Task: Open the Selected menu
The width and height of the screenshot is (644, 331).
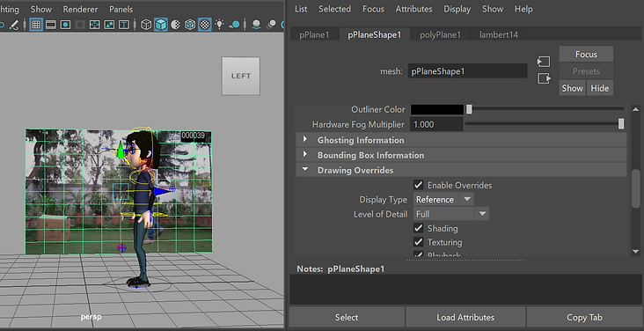Action: point(334,9)
